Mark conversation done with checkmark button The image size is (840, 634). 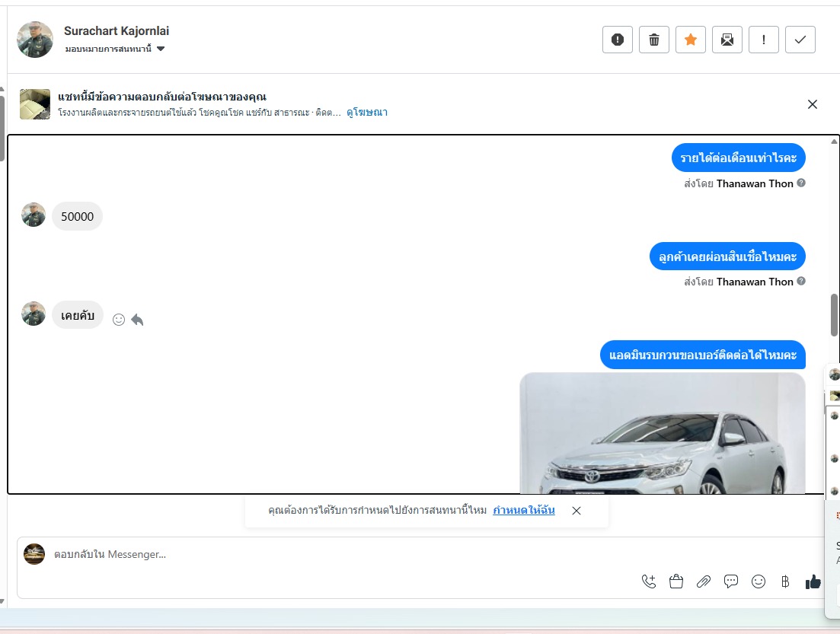tap(800, 40)
